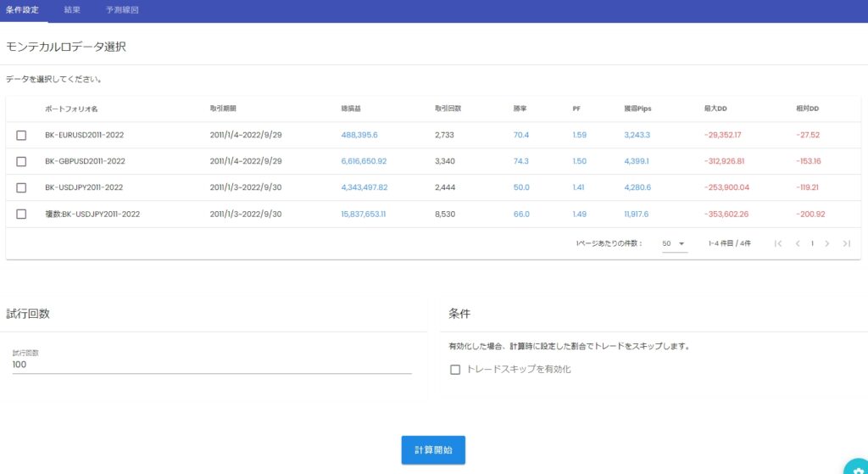
Task: Start the simulation with 計算開始 button
Action: pos(433,450)
